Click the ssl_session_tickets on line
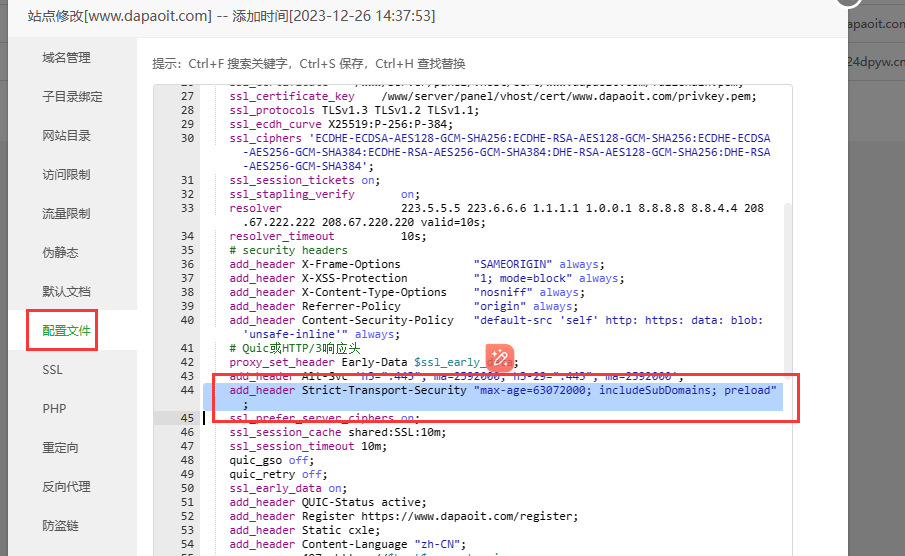Image resolution: width=905 pixels, height=556 pixels. (x=305, y=180)
